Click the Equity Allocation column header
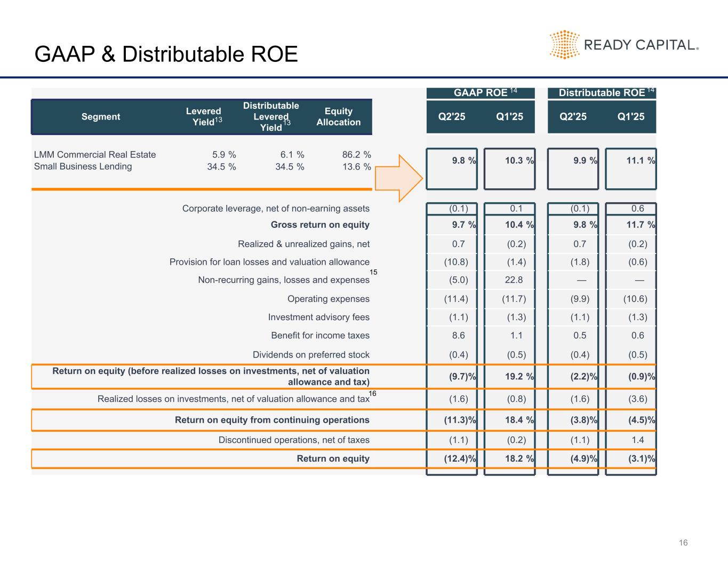This screenshot has width=728, height=563. point(339,117)
